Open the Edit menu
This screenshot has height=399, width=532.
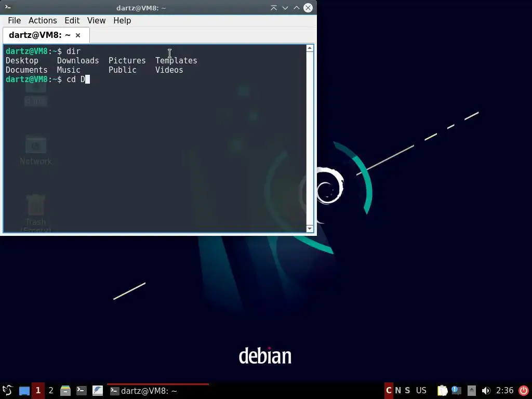click(x=72, y=21)
